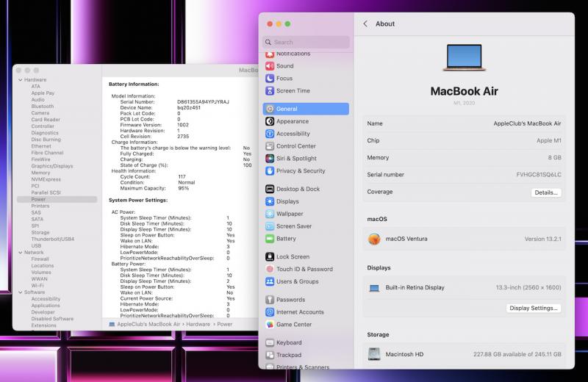Image resolution: width=588 pixels, height=382 pixels.
Task: Select Bluetooth in System Information sidebar
Action: pos(43,107)
